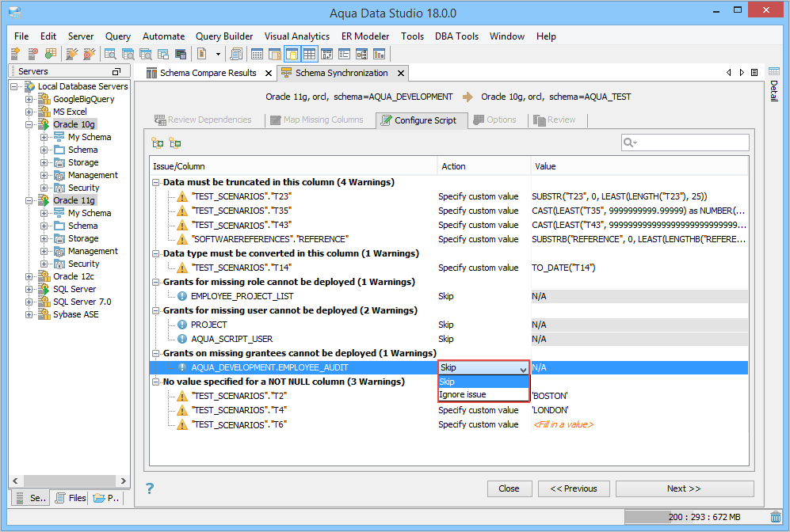Viewport: 790px width, 532px height.
Task: Click the Action column header
Action: click(483, 166)
